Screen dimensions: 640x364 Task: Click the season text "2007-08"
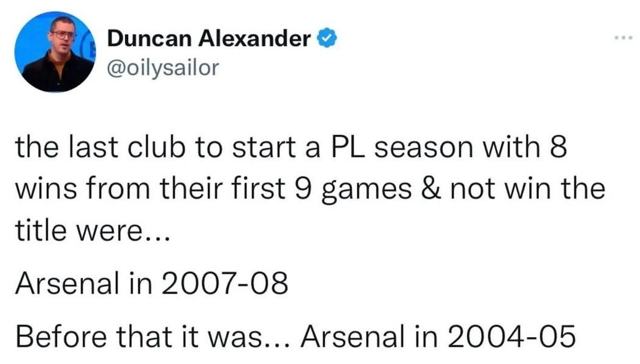[225, 283]
